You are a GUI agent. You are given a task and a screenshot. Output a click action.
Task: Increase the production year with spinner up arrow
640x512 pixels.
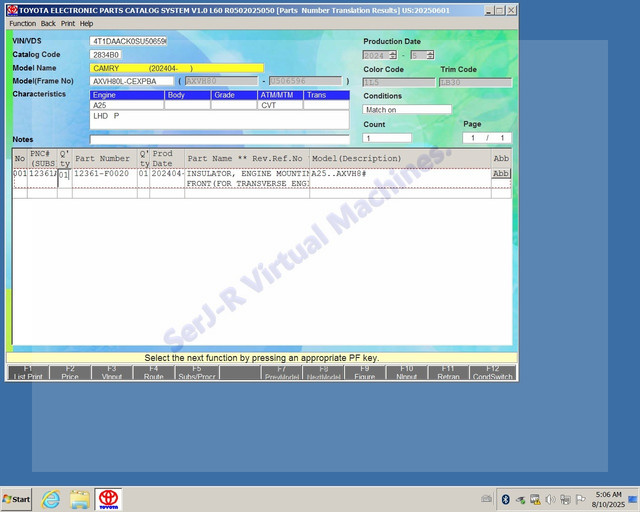(x=393, y=53)
